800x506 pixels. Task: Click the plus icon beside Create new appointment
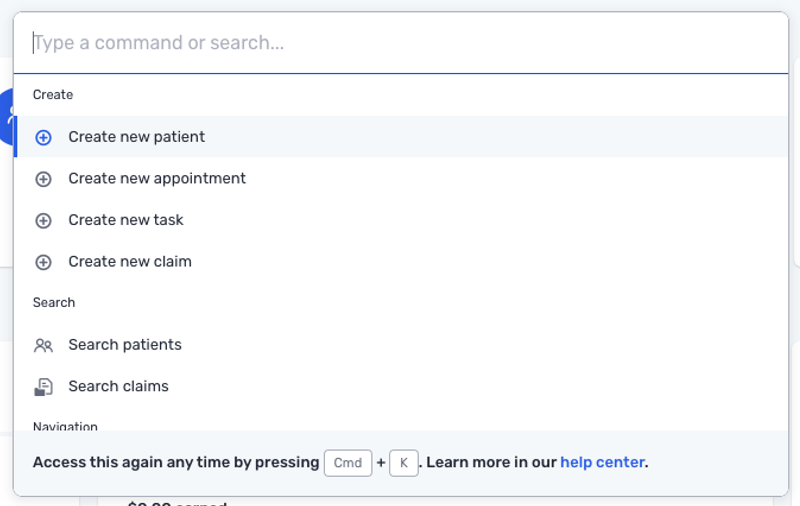point(43,179)
